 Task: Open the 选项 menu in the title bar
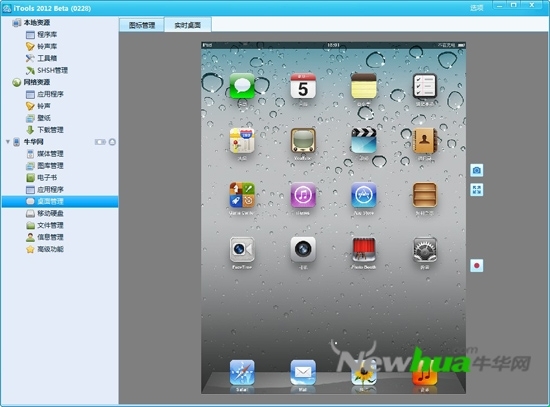click(476, 8)
